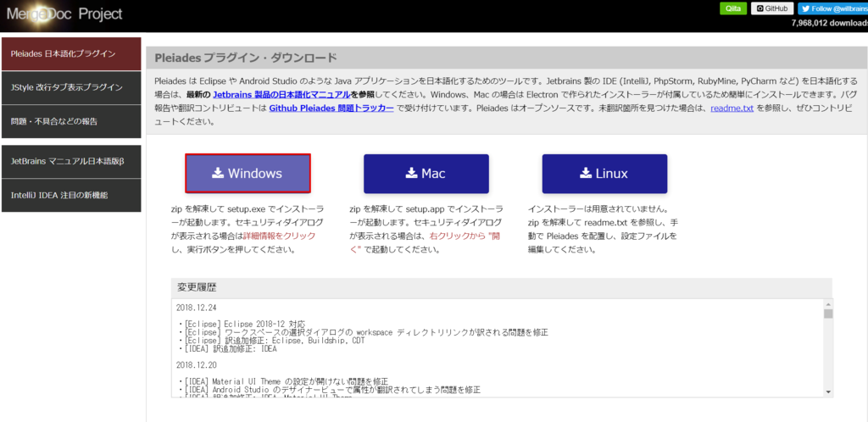This screenshot has width=868, height=422.
Task: Click the Eclipse 2018-12 対応 changelog line
Action: click(x=242, y=324)
